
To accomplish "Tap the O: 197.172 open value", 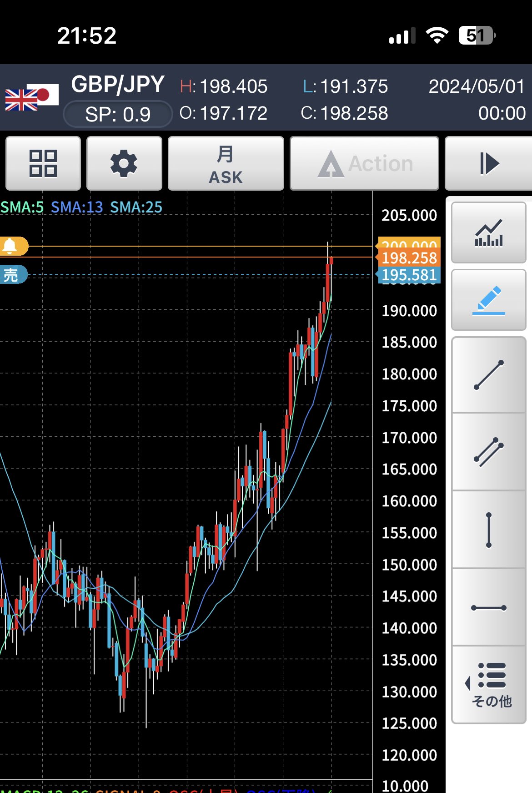I will (x=224, y=113).
